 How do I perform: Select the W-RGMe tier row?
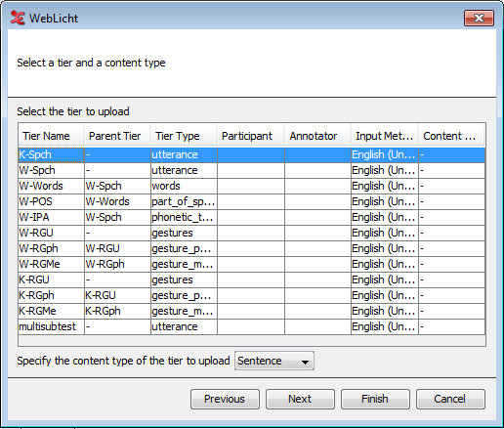(x=252, y=264)
